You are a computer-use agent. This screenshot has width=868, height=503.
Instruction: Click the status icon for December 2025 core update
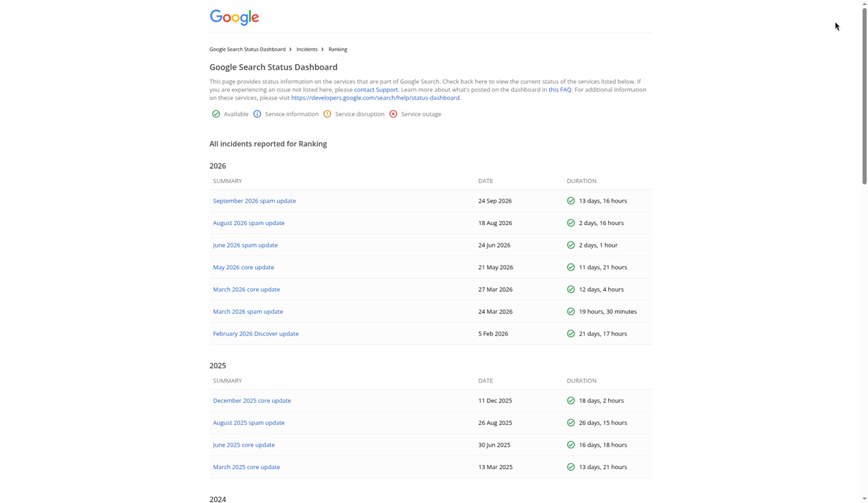point(571,401)
